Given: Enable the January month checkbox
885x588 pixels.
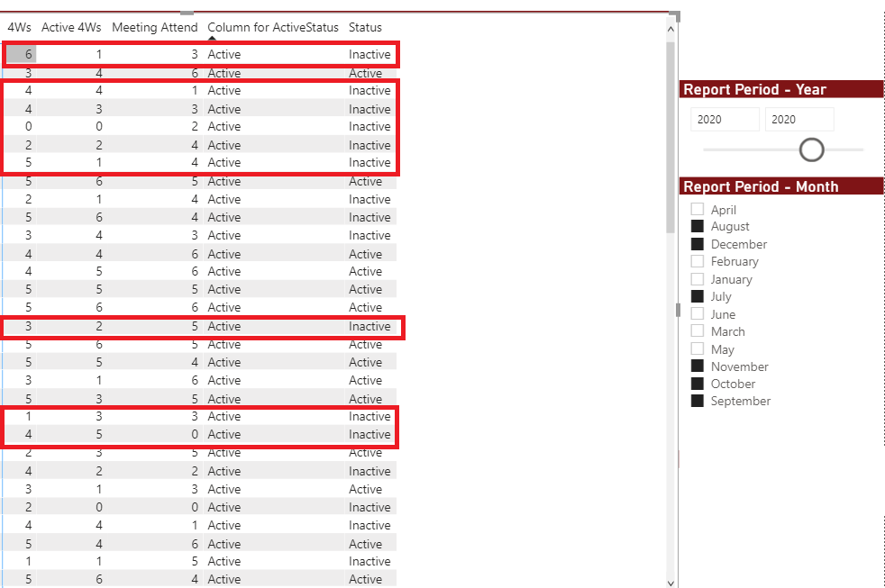Looking at the screenshot, I should pyautogui.click(x=698, y=279).
